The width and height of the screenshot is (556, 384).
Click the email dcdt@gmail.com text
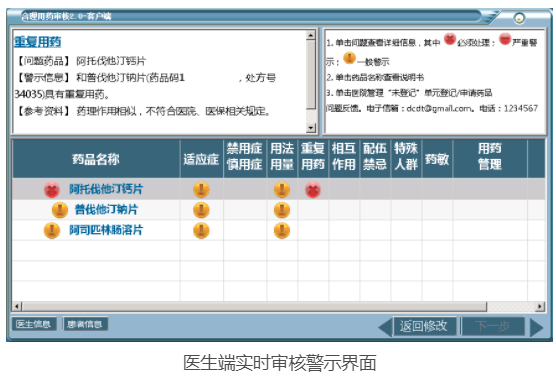coord(439,108)
